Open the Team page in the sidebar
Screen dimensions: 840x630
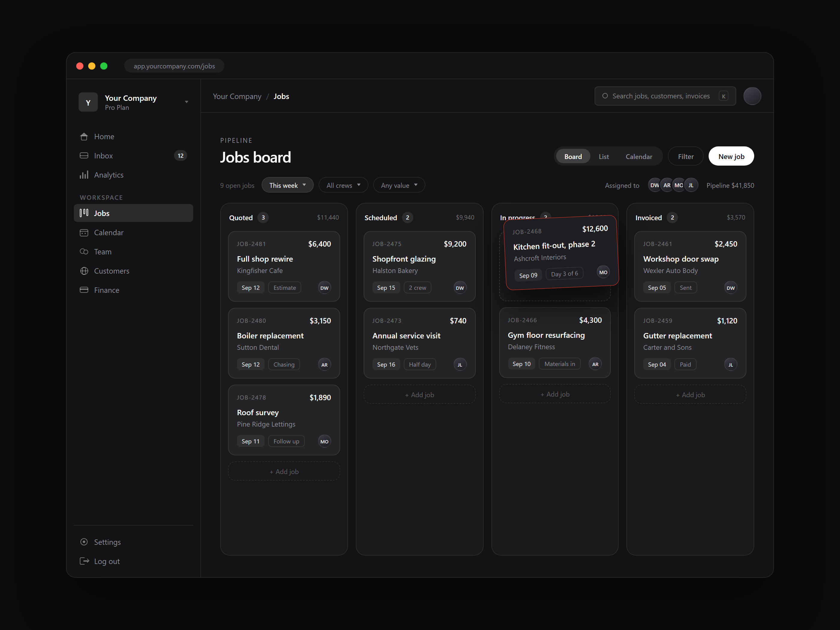pos(133,252)
